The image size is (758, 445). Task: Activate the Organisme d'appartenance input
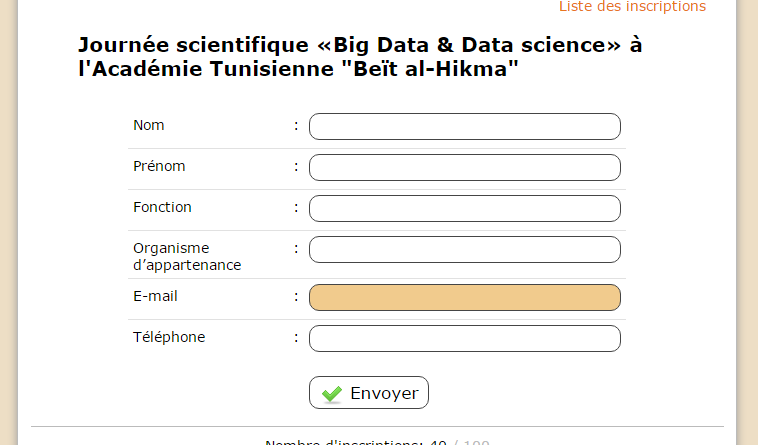(465, 250)
